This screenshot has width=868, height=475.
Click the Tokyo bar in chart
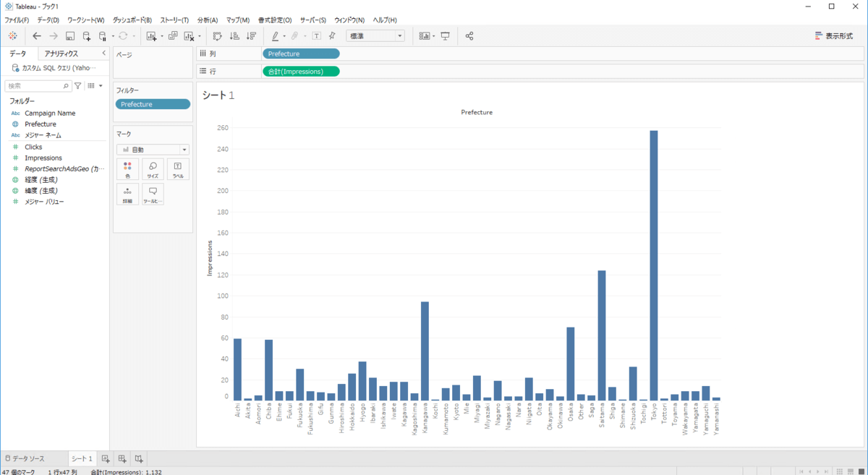coord(654,265)
